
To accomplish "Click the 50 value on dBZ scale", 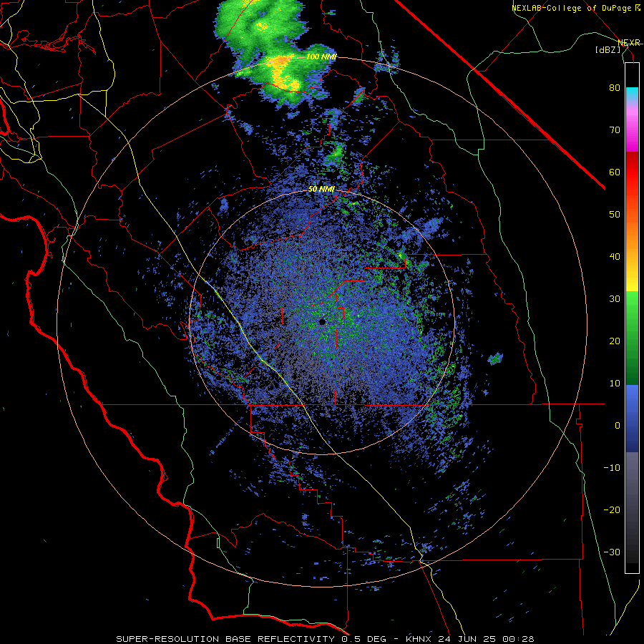I will click(x=615, y=215).
